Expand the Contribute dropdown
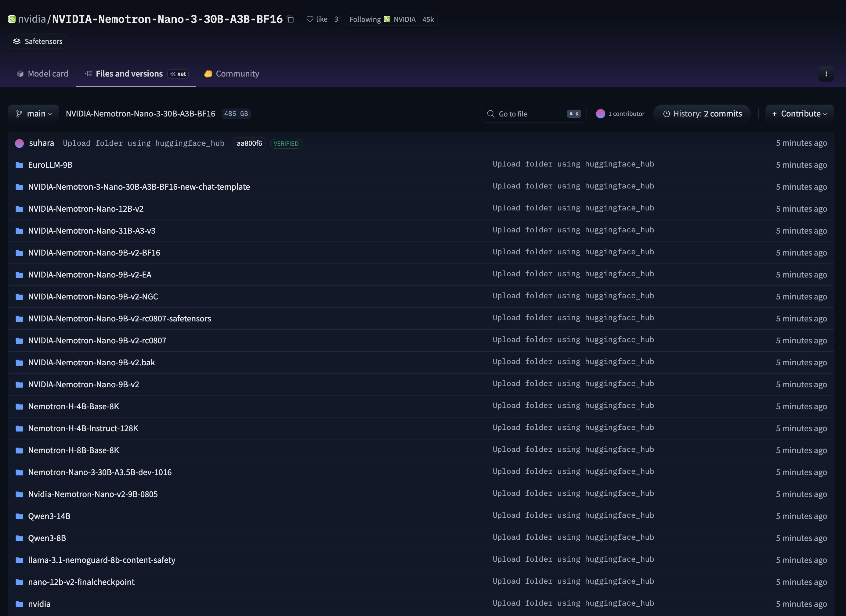The height and width of the screenshot is (616, 846). click(x=799, y=114)
